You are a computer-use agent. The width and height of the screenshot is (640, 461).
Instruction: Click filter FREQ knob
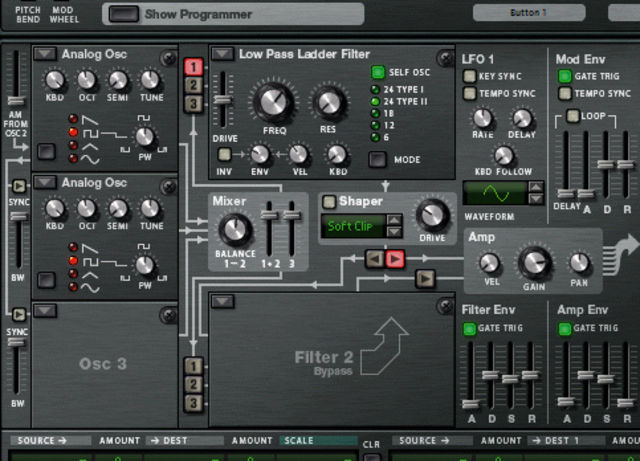274,102
